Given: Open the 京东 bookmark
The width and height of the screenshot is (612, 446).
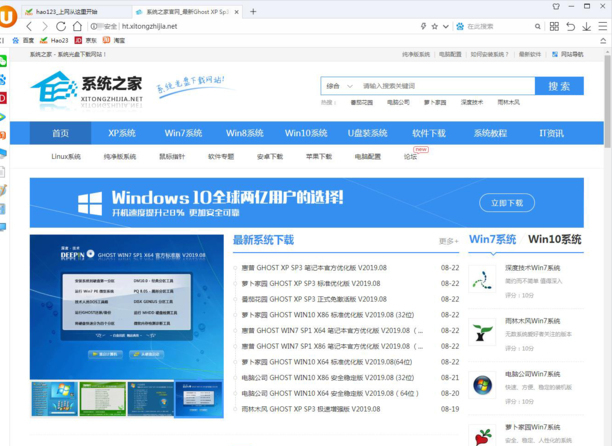Looking at the screenshot, I should [85, 40].
